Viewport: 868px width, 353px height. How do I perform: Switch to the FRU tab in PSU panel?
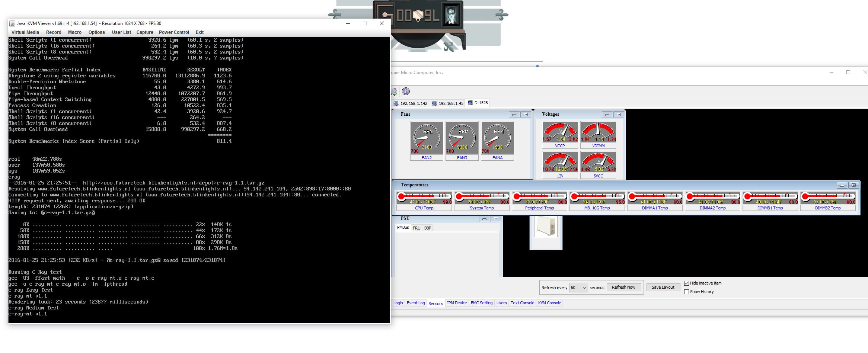tap(417, 228)
